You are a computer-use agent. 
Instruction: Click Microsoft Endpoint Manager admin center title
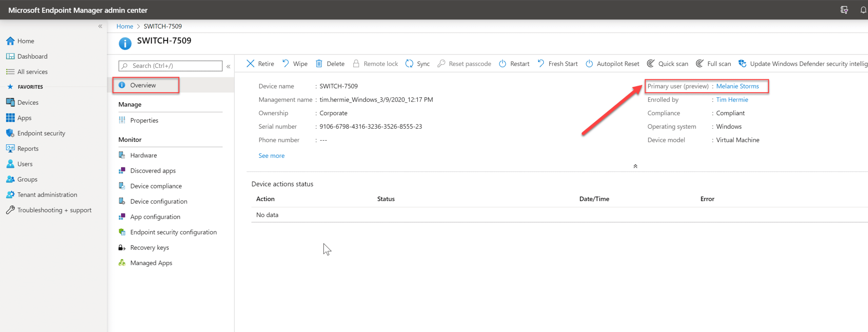pyautogui.click(x=78, y=10)
